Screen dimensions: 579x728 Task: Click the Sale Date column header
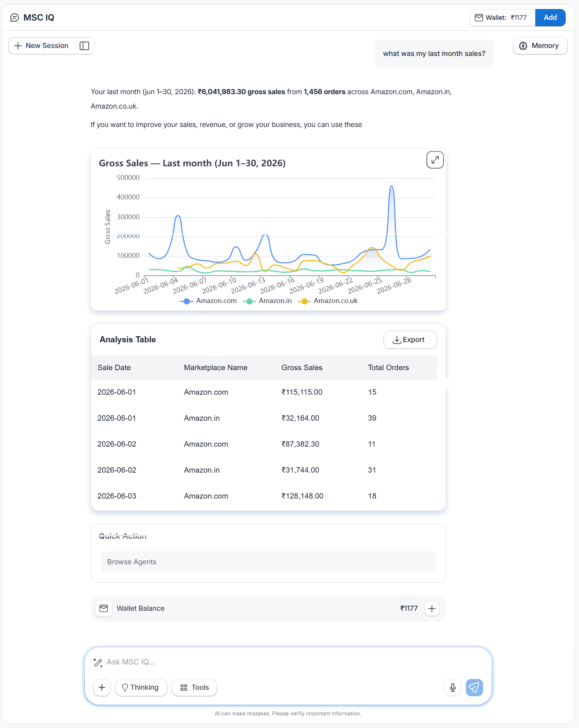pos(114,368)
